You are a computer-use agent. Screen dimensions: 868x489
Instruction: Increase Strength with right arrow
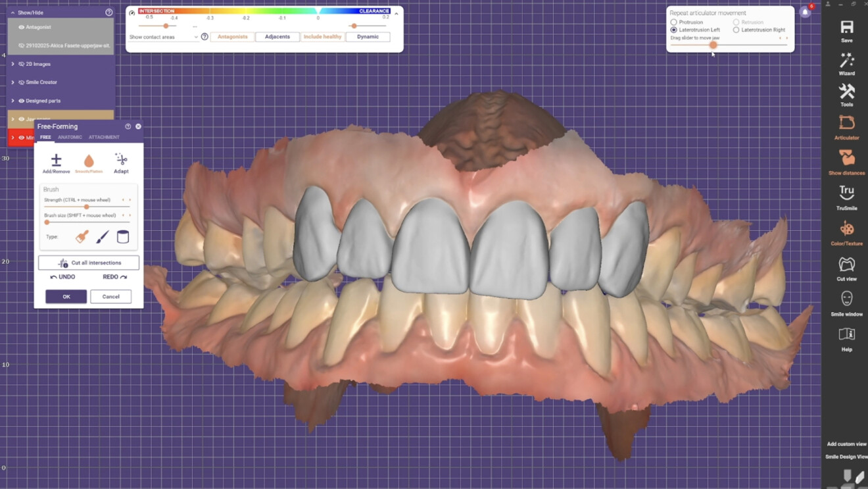pos(130,200)
